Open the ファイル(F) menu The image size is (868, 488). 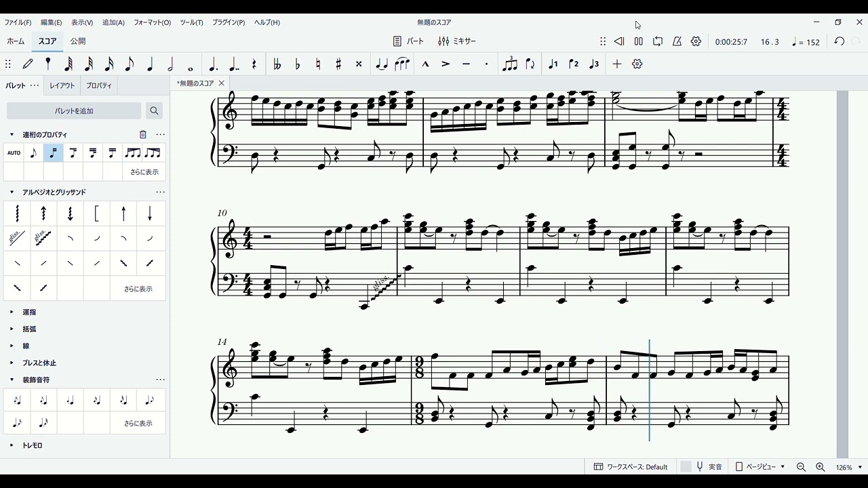pyautogui.click(x=18, y=22)
